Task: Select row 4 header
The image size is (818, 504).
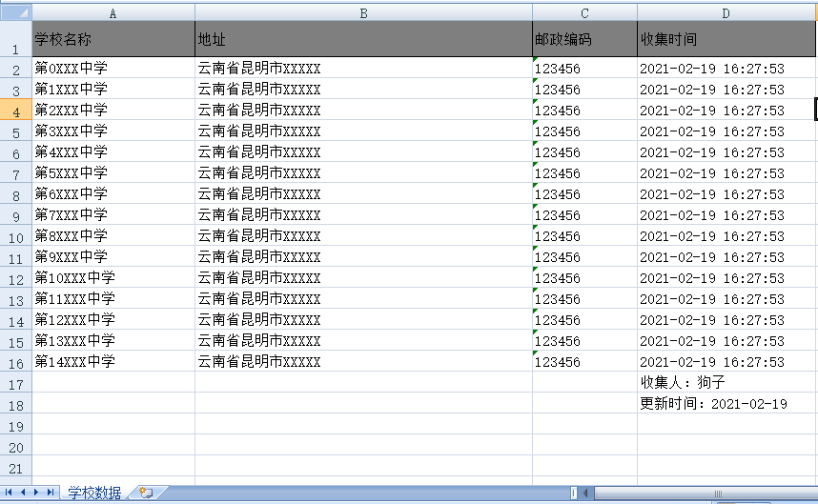Action: click(16, 110)
